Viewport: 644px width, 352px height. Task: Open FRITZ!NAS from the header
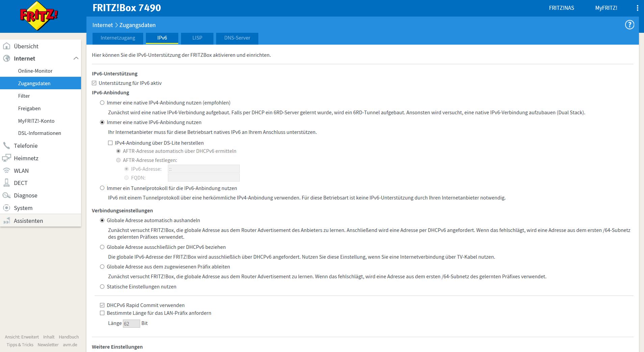(x=561, y=8)
